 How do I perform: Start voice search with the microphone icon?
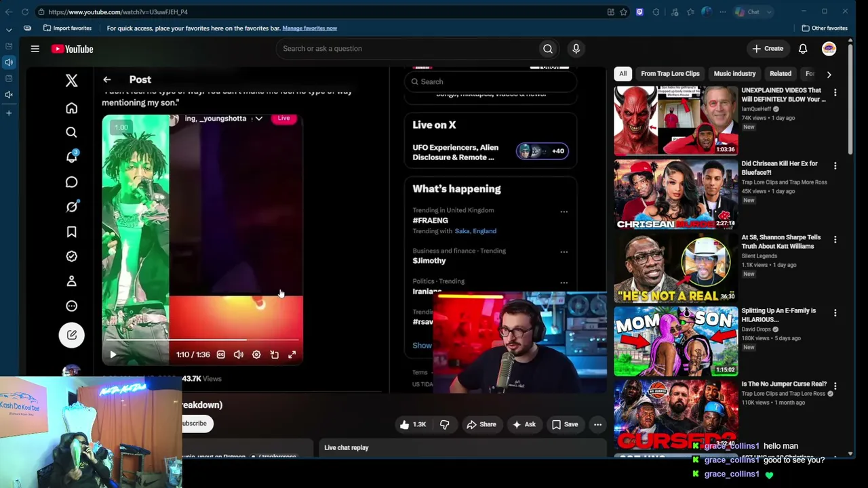coord(576,49)
